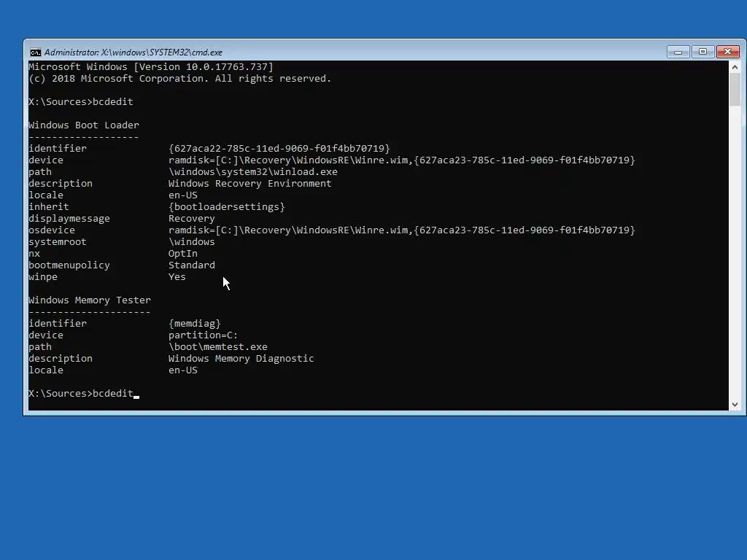Image resolution: width=747 pixels, height=560 pixels.
Task: Click the device ramdisk Winre.wim value
Action: click(x=402, y=160)
